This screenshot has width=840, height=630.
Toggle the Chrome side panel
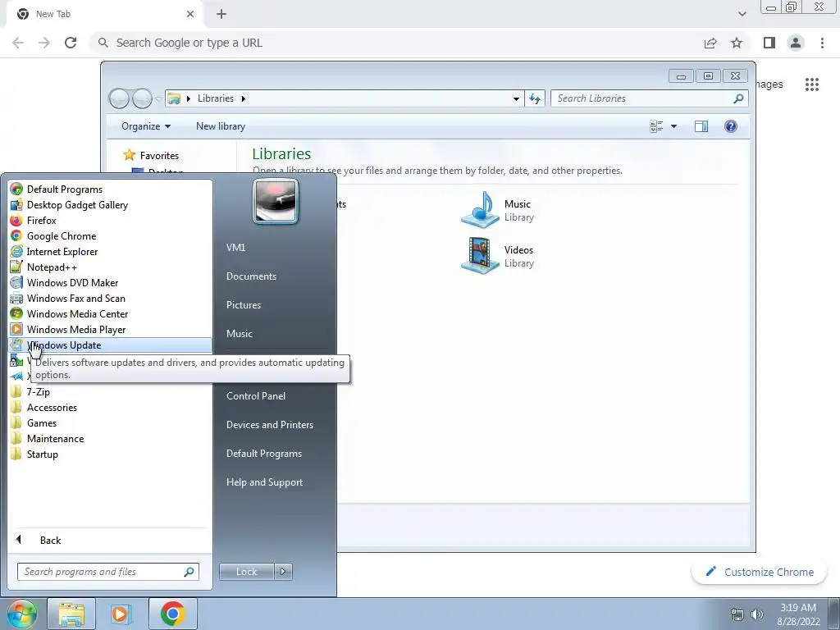(769, 43)
